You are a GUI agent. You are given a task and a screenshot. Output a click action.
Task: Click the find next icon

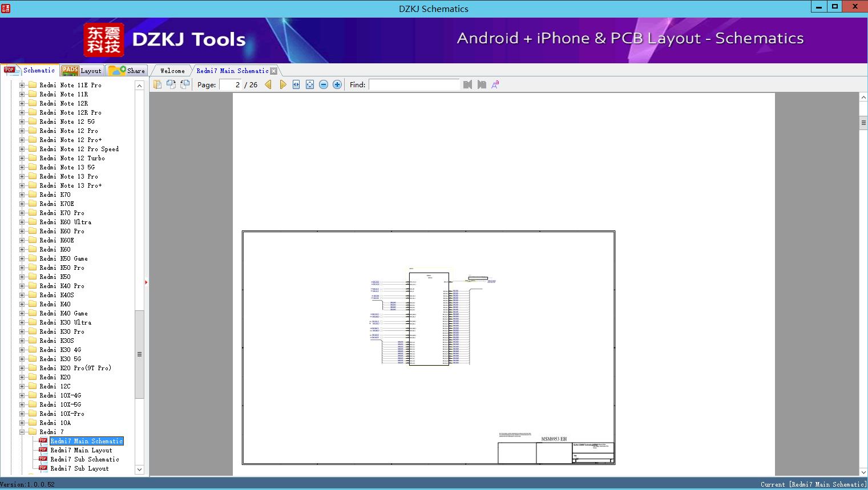pos(482,84)
